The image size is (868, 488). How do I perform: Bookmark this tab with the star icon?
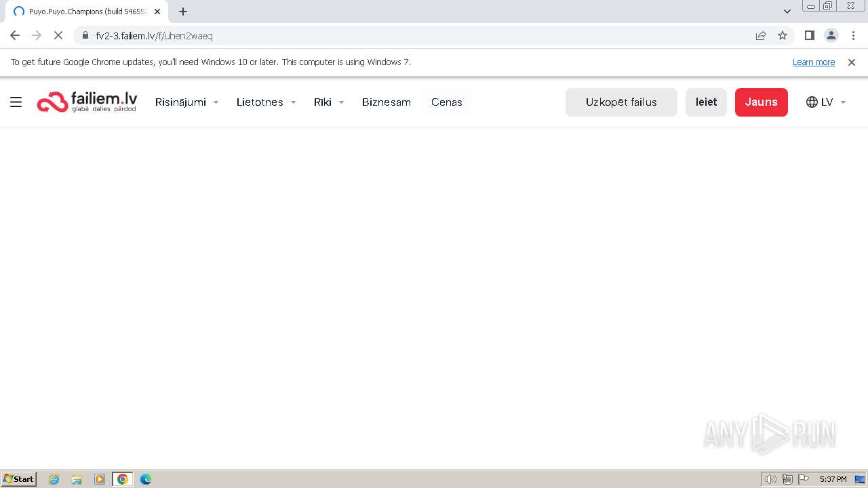pos(783,35)
